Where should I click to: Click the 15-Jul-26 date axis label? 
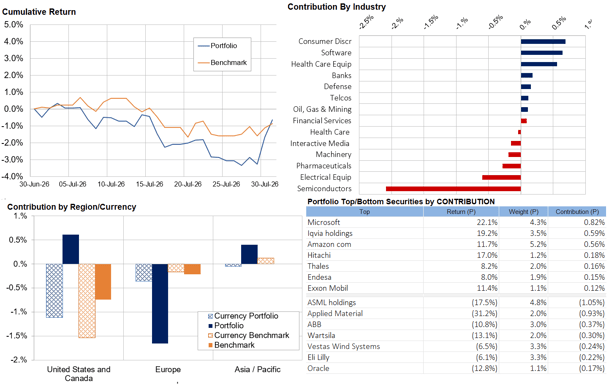coord(150,184)
